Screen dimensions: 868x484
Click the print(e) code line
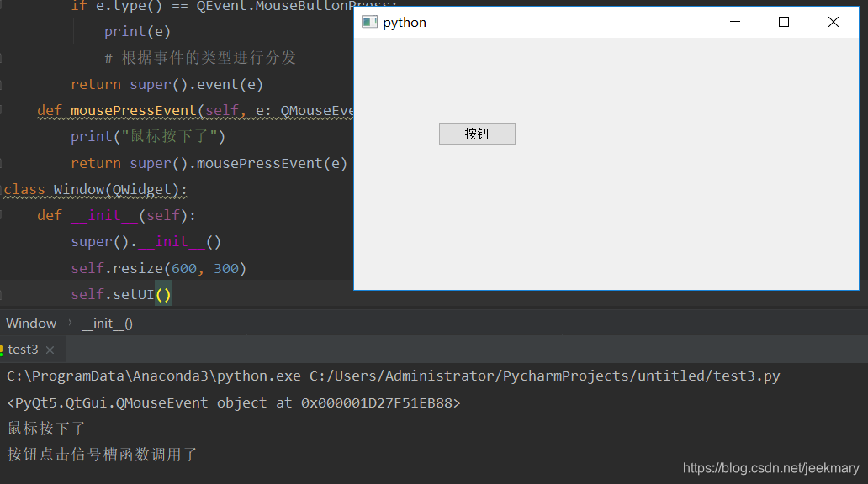click(x=137, y=32)
